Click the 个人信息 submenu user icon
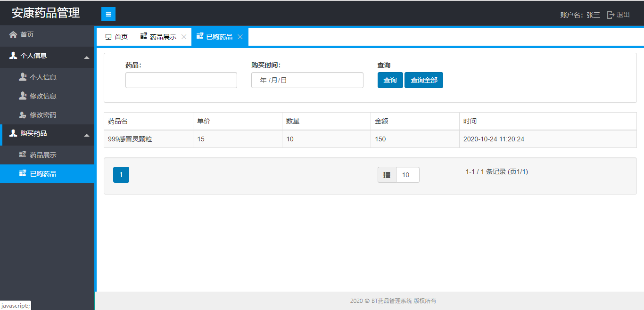This screenshot has width=644, height=310. click(23, 77)
